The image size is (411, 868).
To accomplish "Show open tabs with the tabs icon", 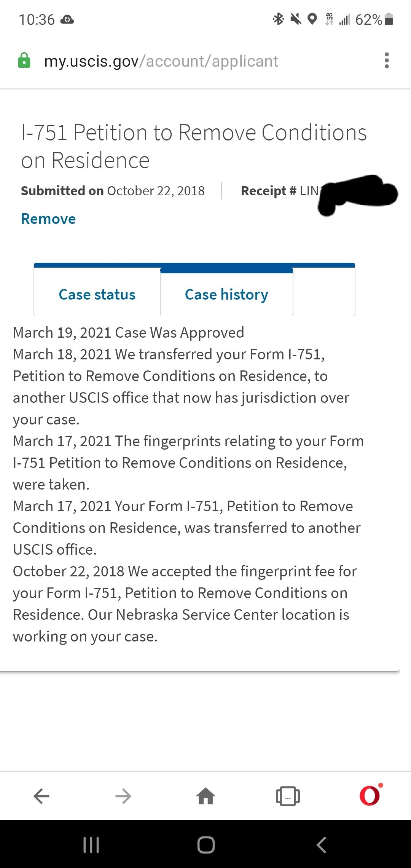I will [x=288, y=796].
